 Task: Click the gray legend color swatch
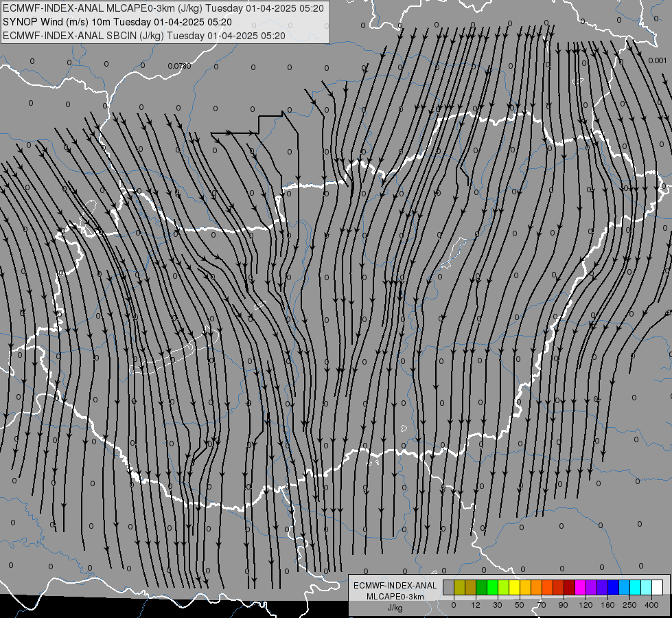point(448,587)
